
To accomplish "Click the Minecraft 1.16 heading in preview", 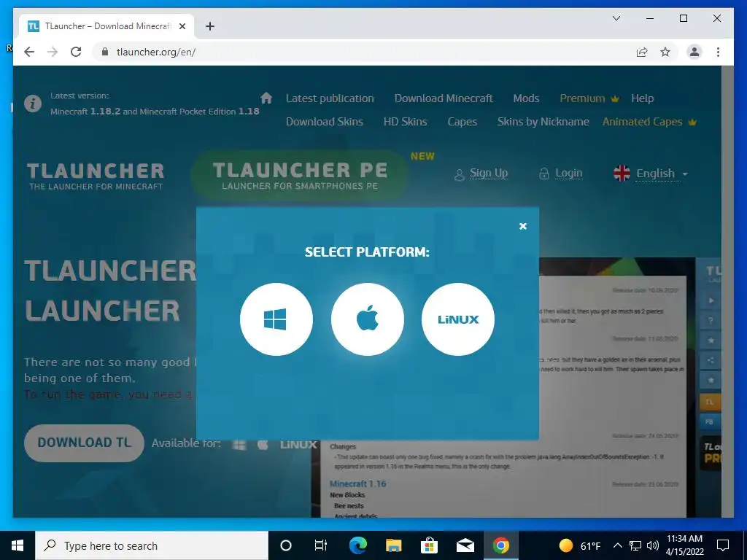I will pos(357,484).
